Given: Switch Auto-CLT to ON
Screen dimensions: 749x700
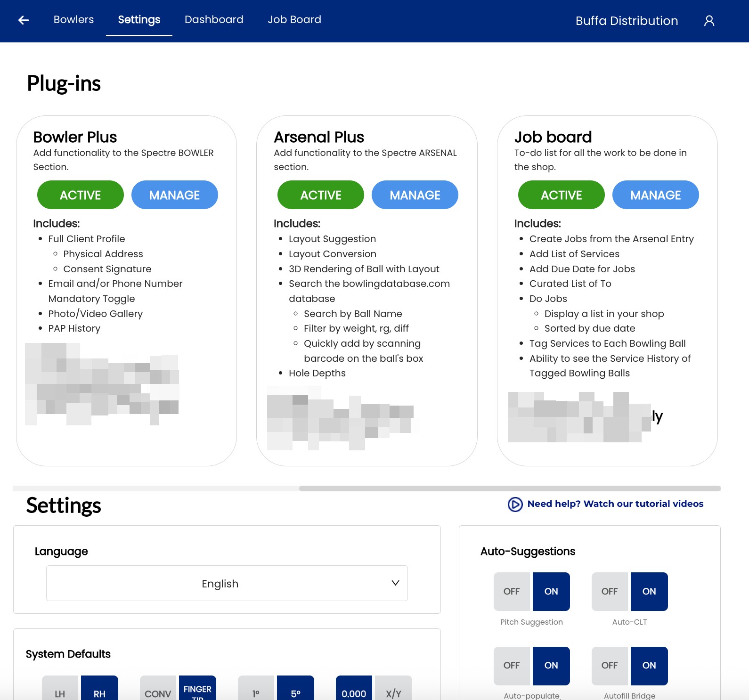Looking at the screenshot, I should point(649,592).
